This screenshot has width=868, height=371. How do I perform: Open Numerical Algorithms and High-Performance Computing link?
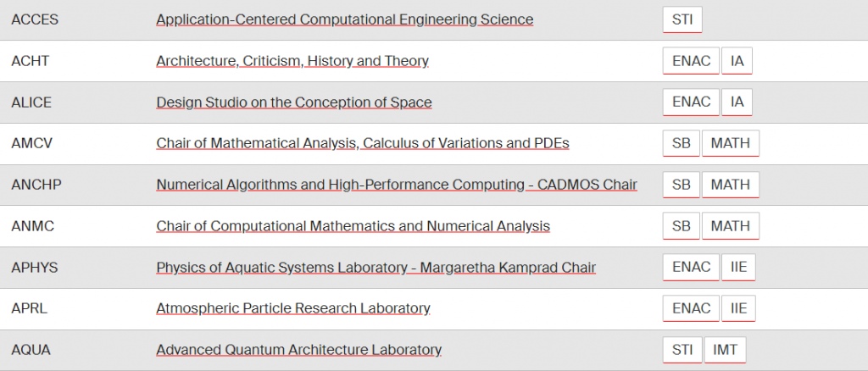click(397, 185)
